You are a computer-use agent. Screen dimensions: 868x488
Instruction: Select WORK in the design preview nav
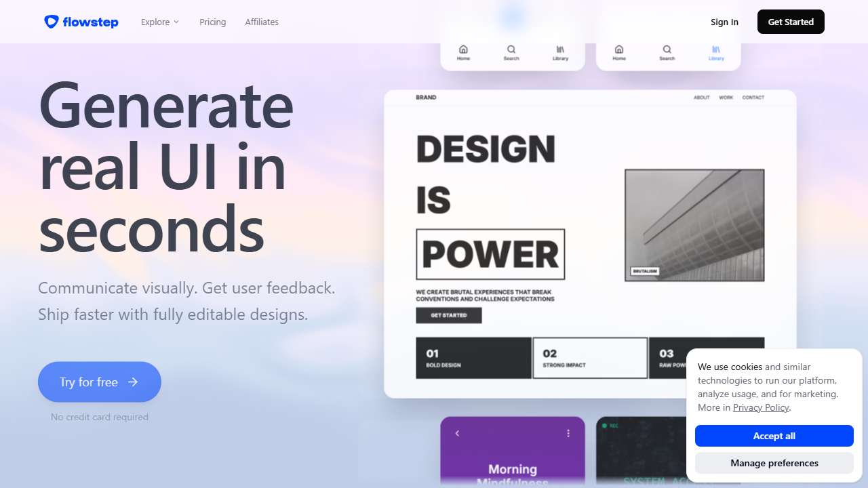pyautogui.click(x=726, y=98)
